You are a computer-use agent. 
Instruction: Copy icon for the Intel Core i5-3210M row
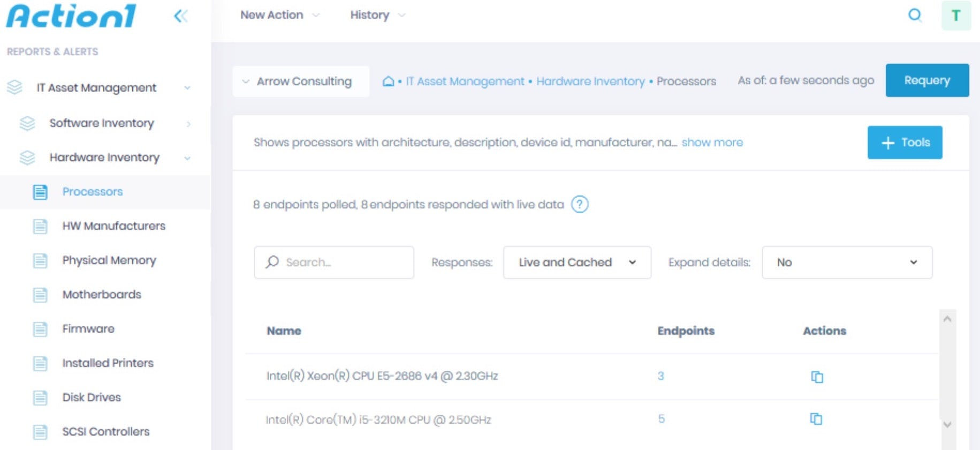816,419
